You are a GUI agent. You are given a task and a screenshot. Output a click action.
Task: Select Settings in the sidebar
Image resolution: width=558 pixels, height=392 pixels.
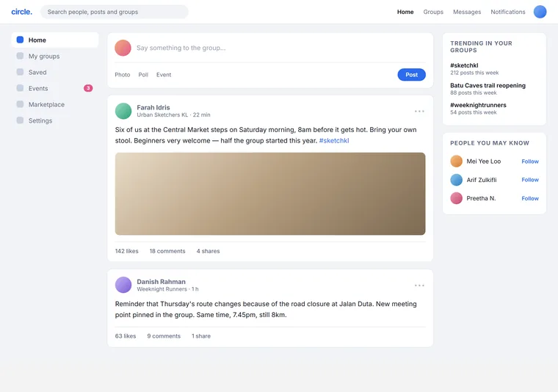click(55, 120)
